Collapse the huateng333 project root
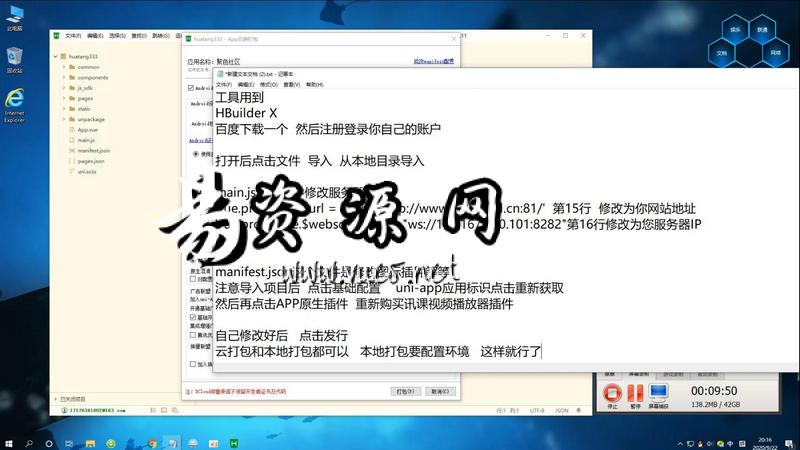The height and width of the screenshot is (450, 800). [x=56, y=57]
